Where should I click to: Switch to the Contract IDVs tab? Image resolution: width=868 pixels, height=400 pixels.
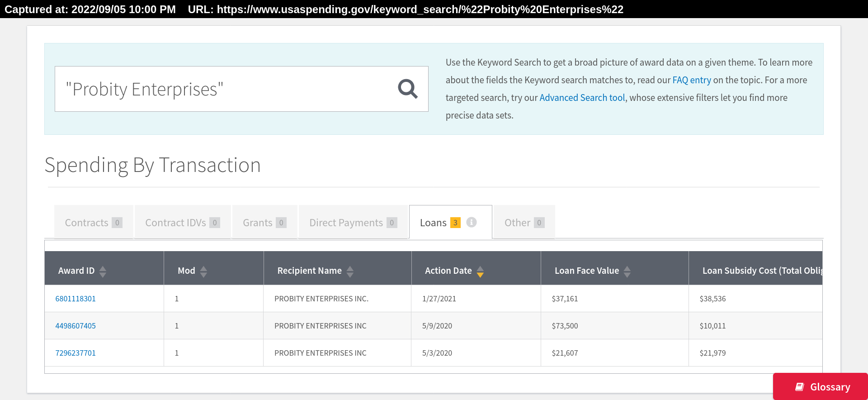[x=183, y=222]
